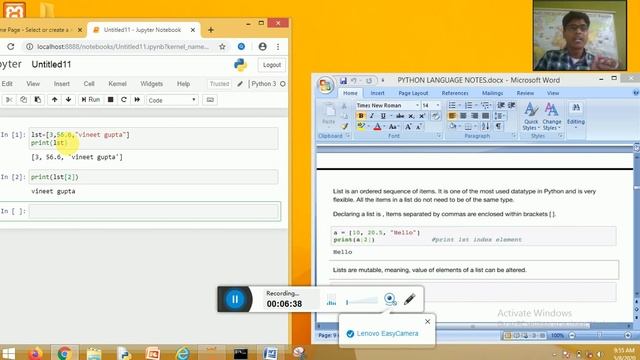This screenshot has height=360, width=640.
Task: Open Jupyter command palette keyboard icon
Action: click(210, 100)
